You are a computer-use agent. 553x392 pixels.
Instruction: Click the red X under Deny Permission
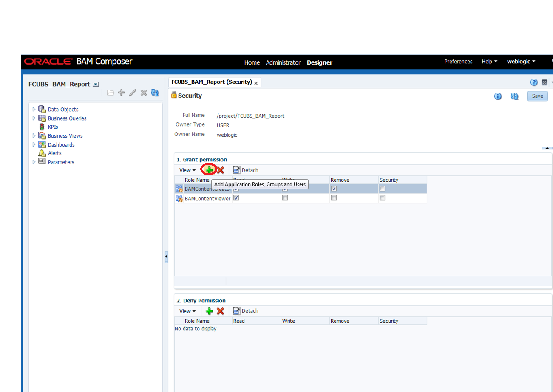(x=220, y=311)
